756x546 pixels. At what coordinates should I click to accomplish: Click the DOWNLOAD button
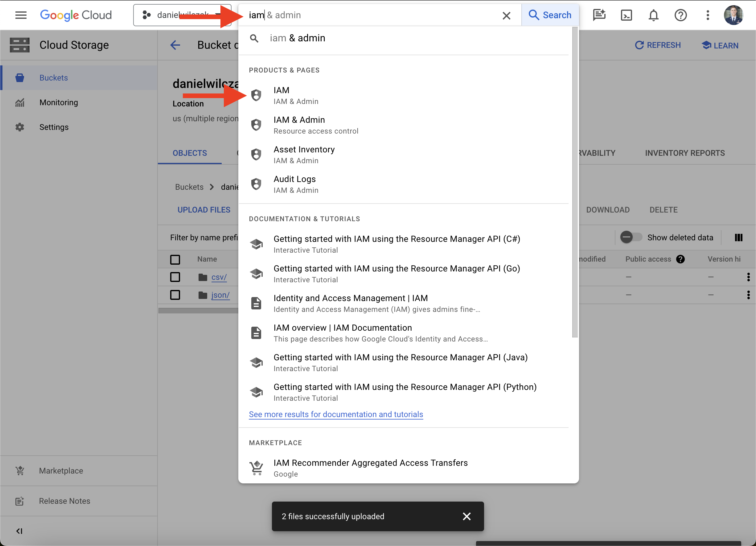pyautogui.click(x=608, y=210)
